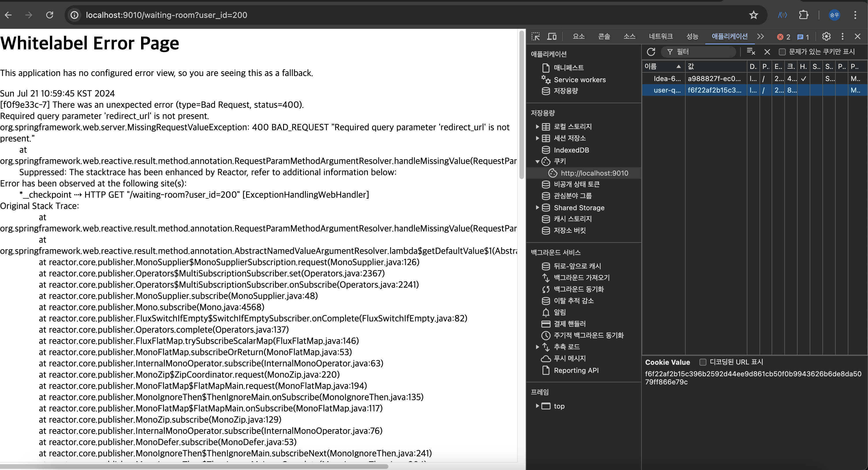Image resolution: width=868 pixels, height=470 pixels.
Task: Click the page's horizontal scrollbar
Action: [194, 467]
